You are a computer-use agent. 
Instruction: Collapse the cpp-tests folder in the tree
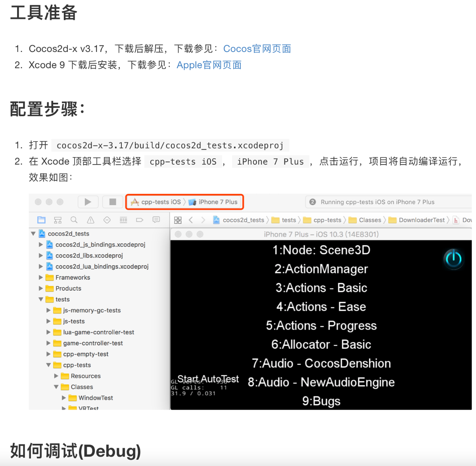(x=48, y=365)
